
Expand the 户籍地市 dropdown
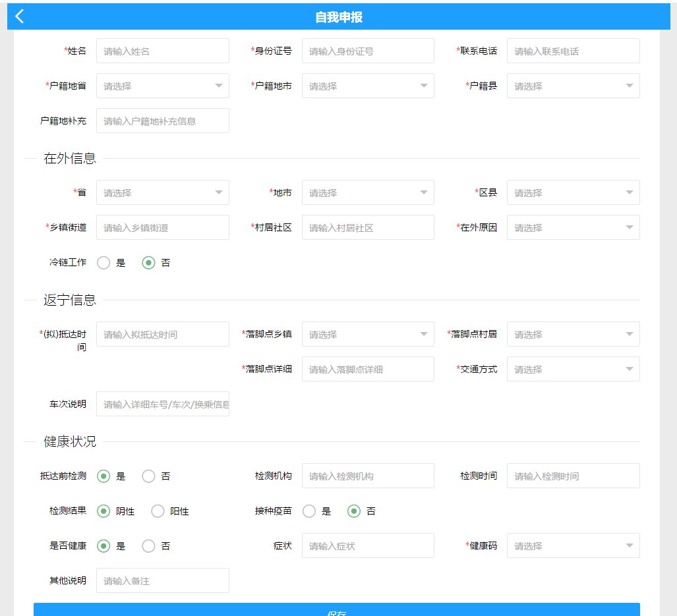[368, 86]
